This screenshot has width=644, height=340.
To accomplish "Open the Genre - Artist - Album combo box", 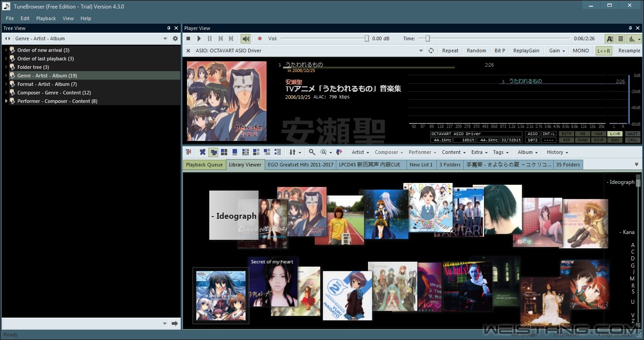I will pyautogui.click(x=91, y=38).
